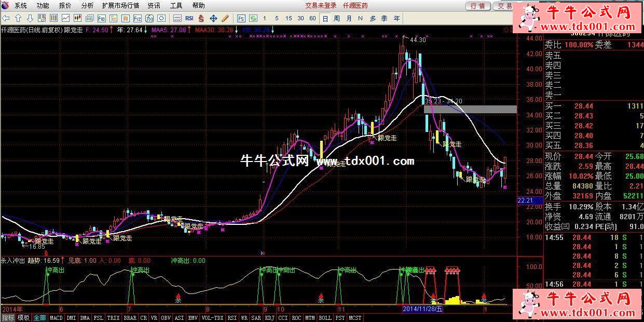The width and height of the screenshot is (644, 322).
Task: Click the red dollar sign icon
Action: click(201, 18)
